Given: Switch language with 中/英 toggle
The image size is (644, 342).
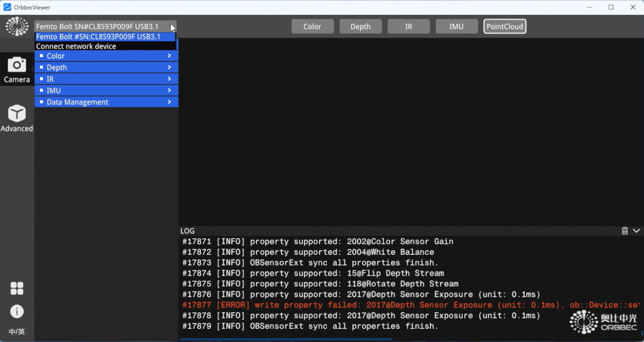Looking at the screenshot, I should click(17, 332).
